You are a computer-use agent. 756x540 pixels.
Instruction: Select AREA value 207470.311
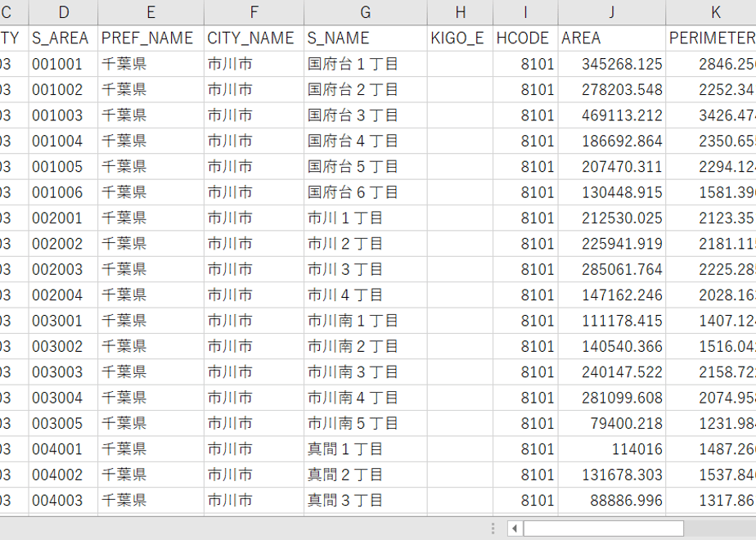point(612,167)
